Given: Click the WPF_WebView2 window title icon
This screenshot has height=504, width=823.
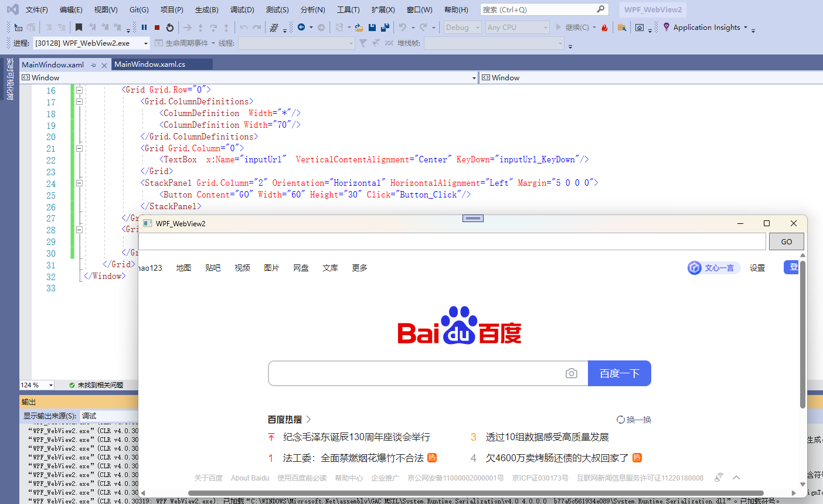Looking at the screenshot, I should pyautogui.click(x=148, y=223).
